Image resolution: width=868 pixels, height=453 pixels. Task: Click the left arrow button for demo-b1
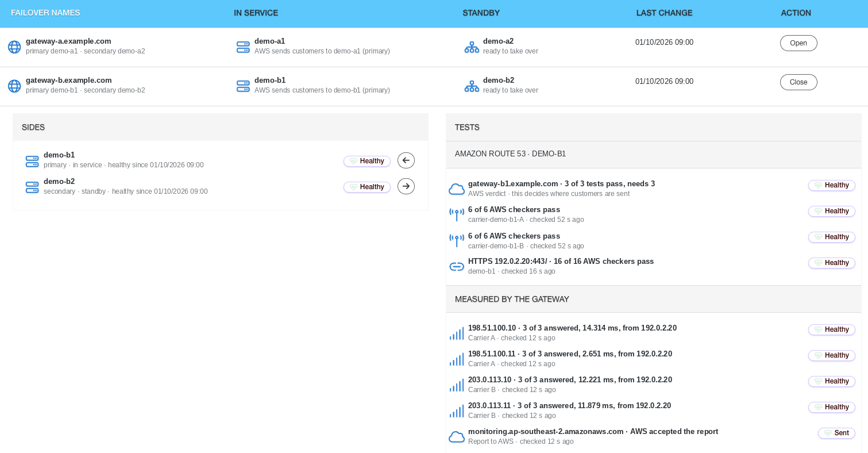tap(406, 160)
